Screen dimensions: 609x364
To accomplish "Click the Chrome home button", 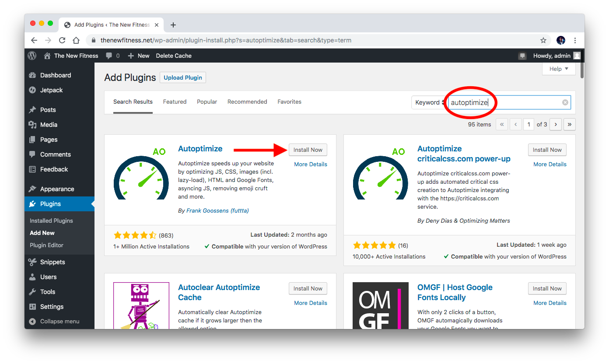I will (76, 40).
